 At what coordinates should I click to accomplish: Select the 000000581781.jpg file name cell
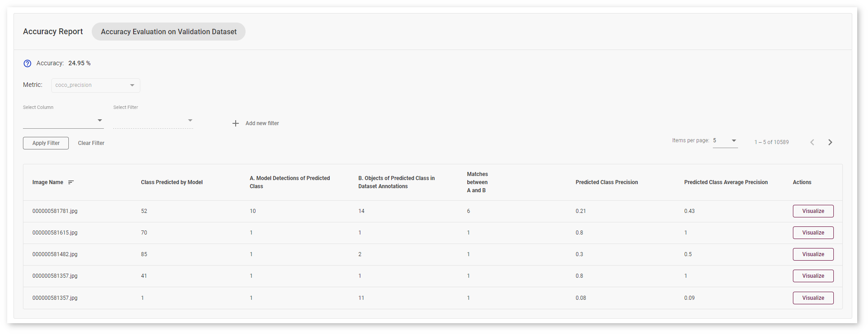(x=55, y=211)
